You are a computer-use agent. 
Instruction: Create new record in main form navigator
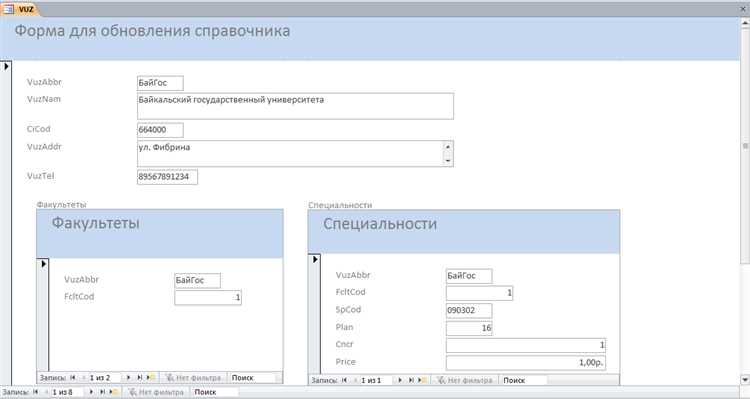[x=113, y=392]
